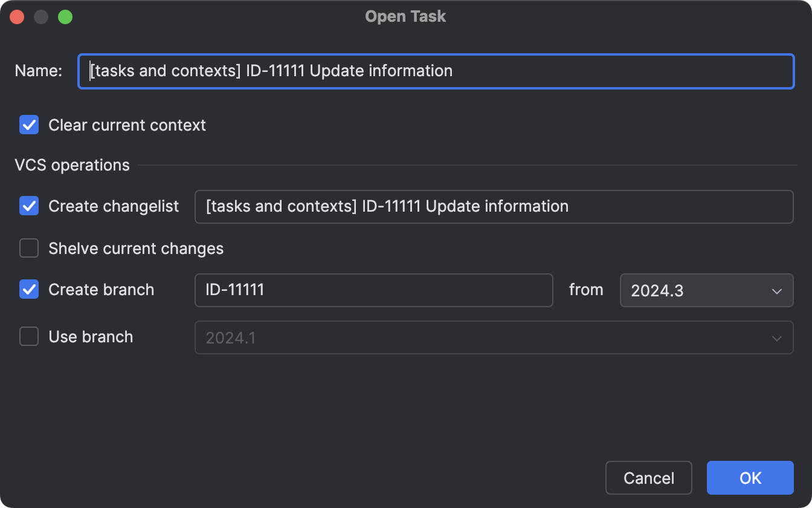Click the OK button
The height and width of the screenshot is (508, 812).
click(x=749, y=478)
